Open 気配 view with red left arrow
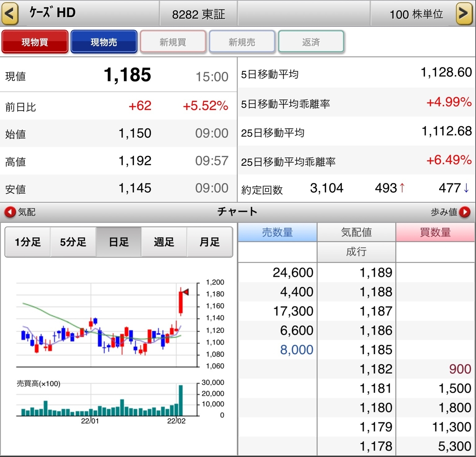The width and height of the screenshot is (476, 457). pos(10,212)
